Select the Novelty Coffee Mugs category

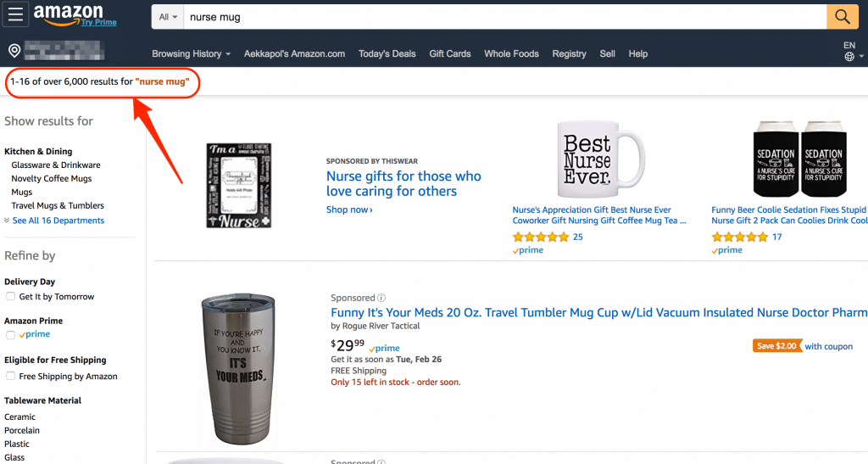click(51, 178)
